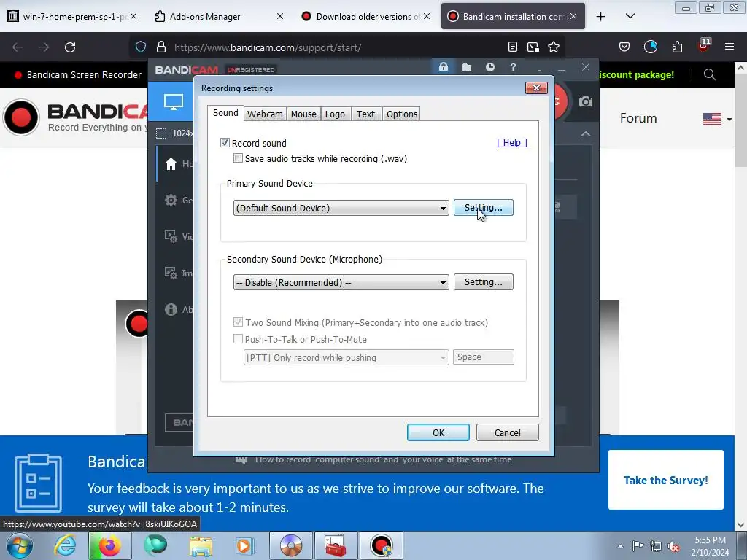Open PTT Only record while pushing dropdown
747x560 pixels.
click(x=347, y=357)
